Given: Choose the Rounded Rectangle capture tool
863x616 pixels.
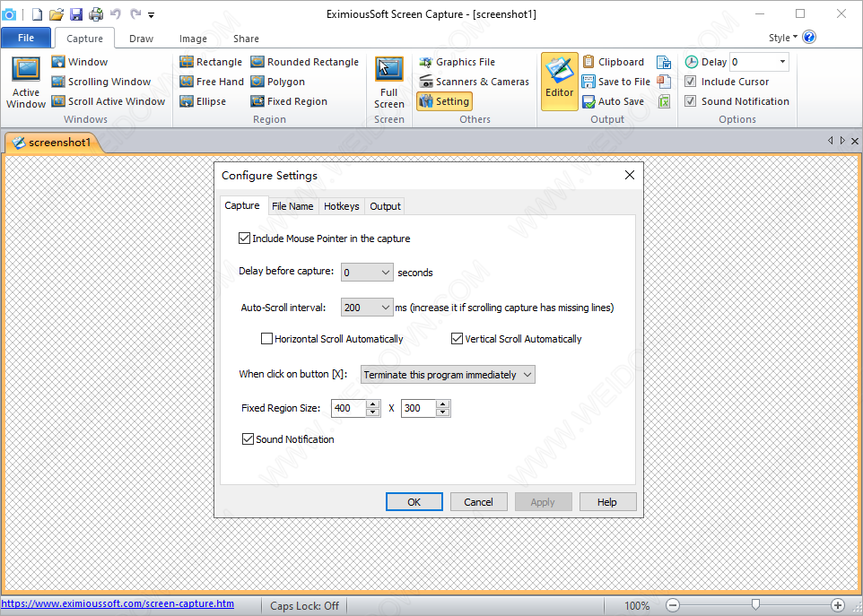Looking at the screenshot, I should (x=304, y=62).
